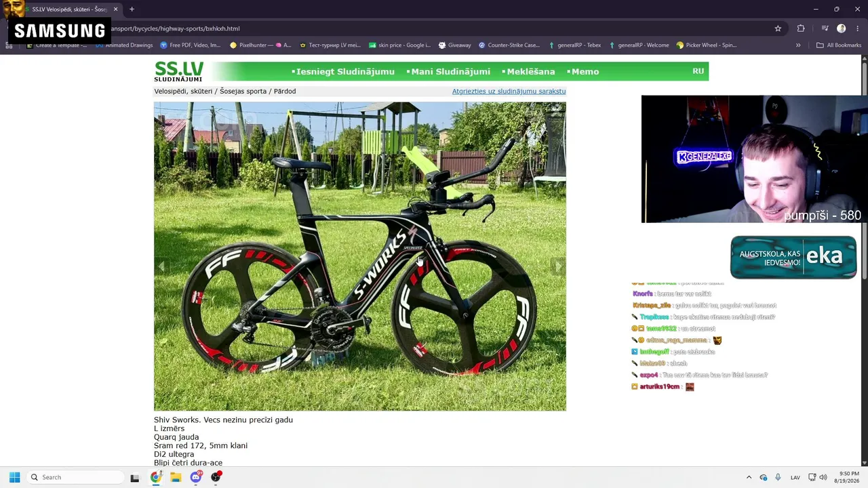Screen dimensions: 868x488
Task: Bookmark this page with the star icon
Action: (x=778, y=28)
